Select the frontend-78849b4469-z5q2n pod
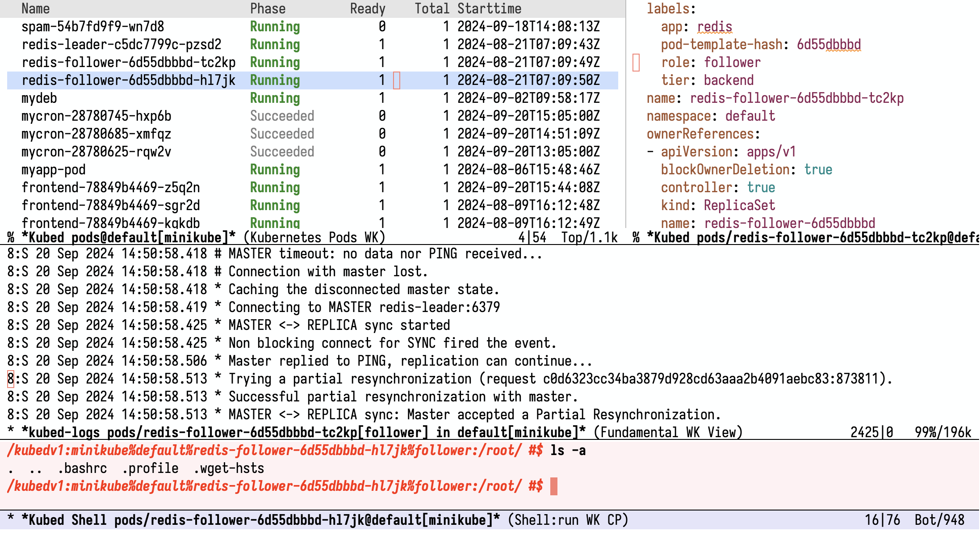Image resolution: width=980 pixels, height=540 pixels. [x=112, y=187]
